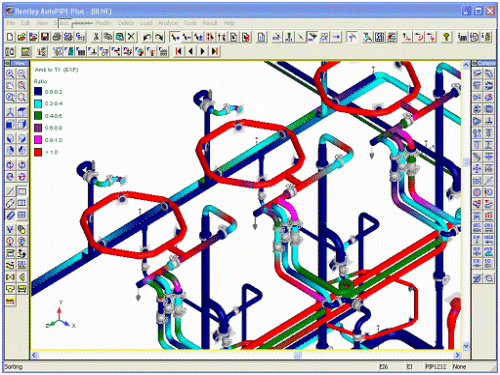Open the Load menu
Screen dimensions: 500x375
click(x=146, y=23)
